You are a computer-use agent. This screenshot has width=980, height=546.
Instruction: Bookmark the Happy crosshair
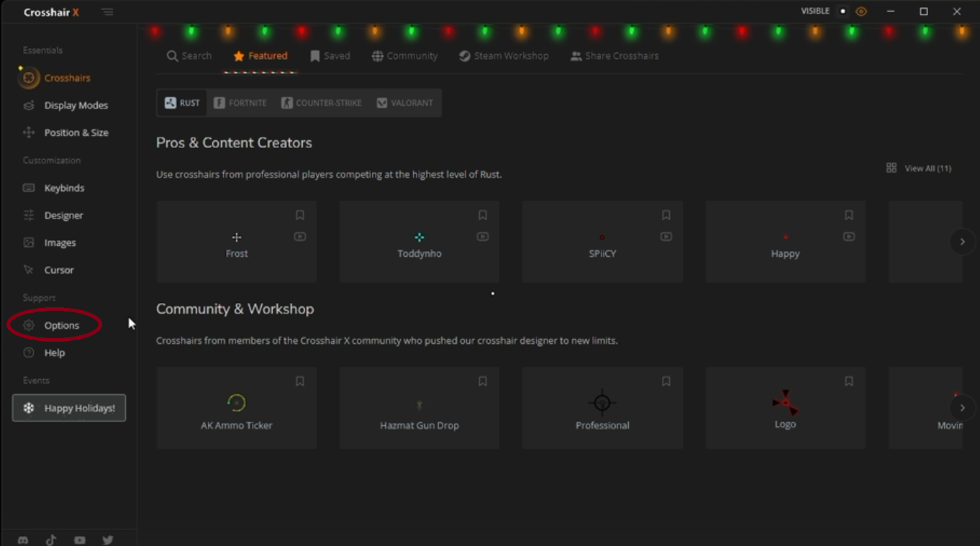tap(849, 215)
